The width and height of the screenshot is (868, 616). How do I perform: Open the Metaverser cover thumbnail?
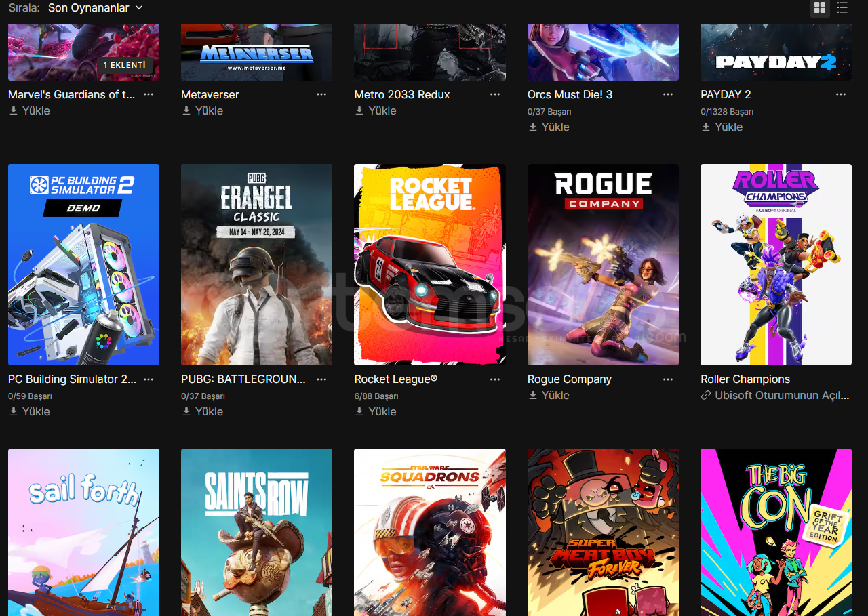point(256,52)
